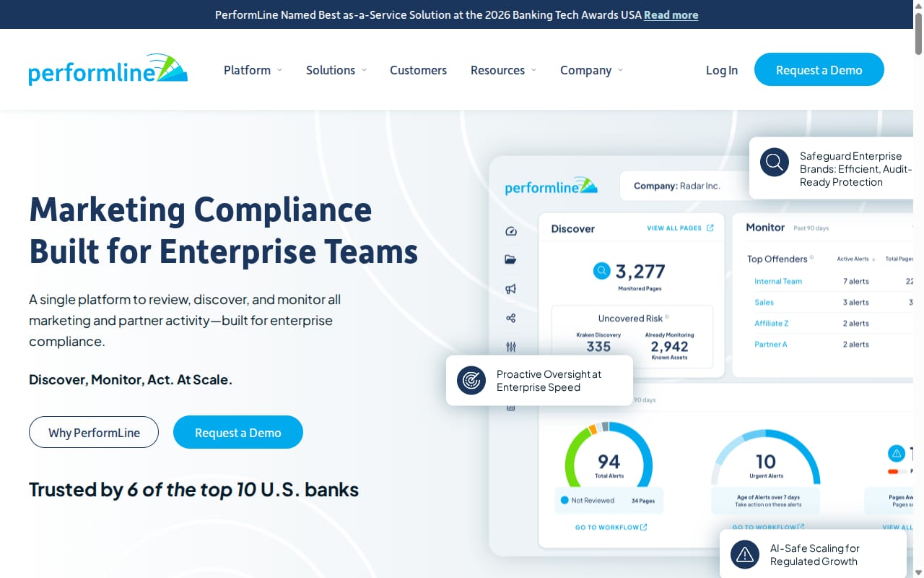Click Company: Radar Inc. selector
Screen dimensions: 924x578
tap(686, 186)
